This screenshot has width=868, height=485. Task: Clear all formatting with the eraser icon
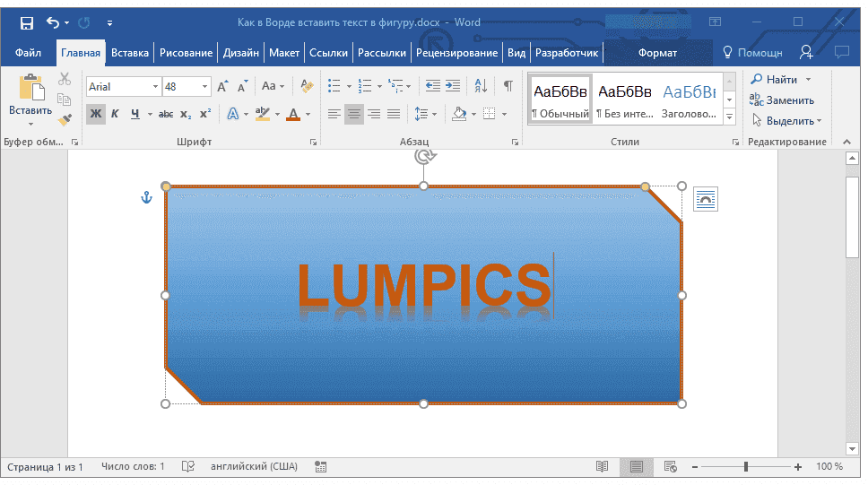(x=307, y=86)
